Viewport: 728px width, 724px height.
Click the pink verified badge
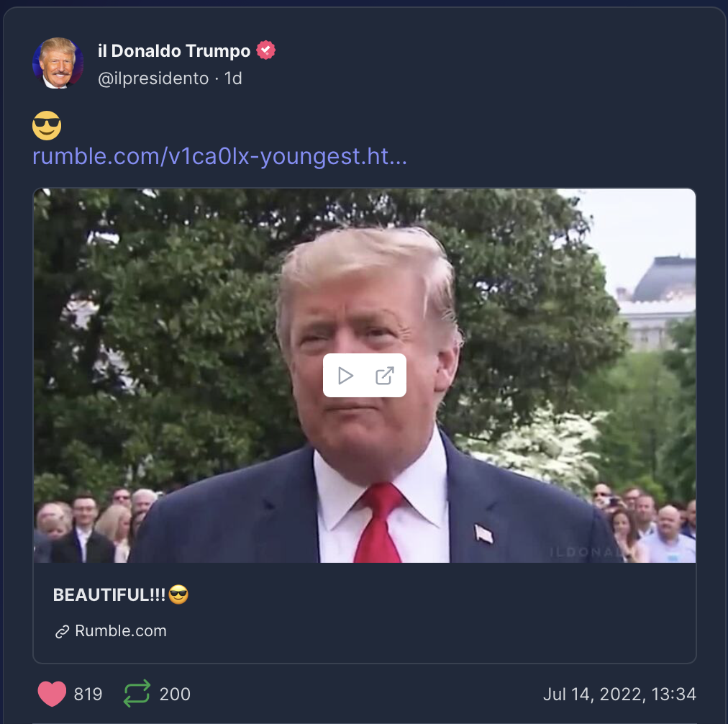tap(266, 50)
